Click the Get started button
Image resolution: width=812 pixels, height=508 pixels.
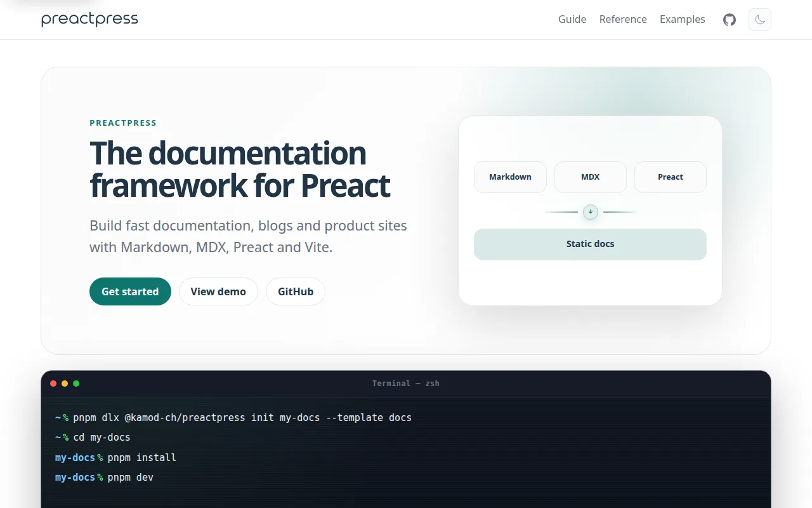click(130, 291)
